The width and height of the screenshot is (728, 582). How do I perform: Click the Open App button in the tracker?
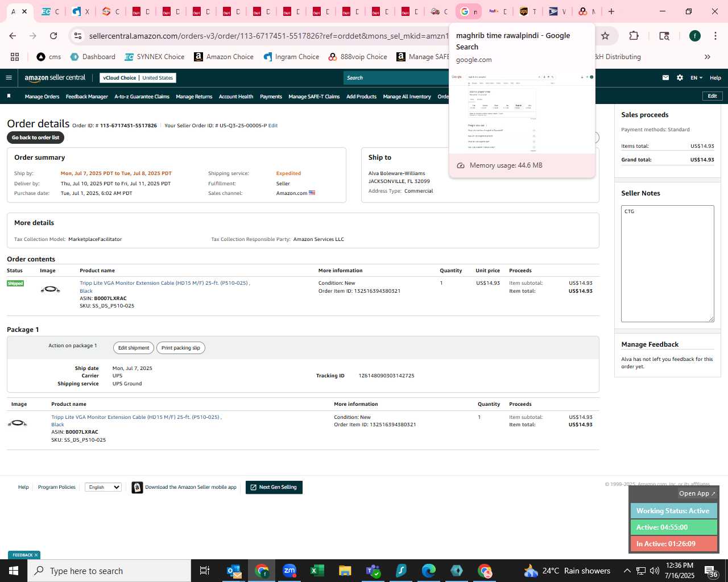tap(697, 493)
